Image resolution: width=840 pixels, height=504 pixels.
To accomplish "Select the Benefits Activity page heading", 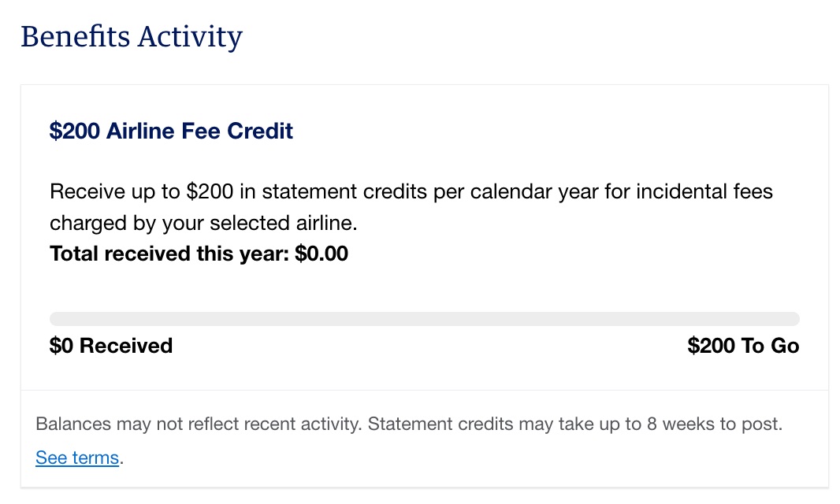I will click(132, 36).
